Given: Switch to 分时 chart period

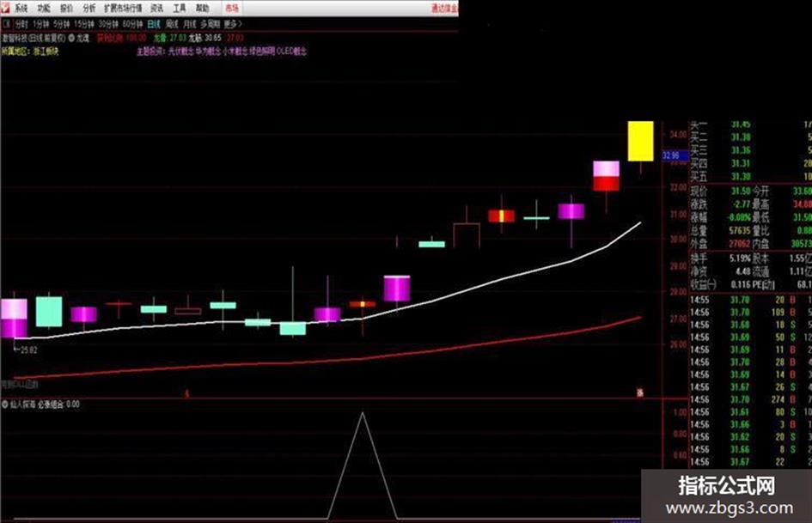Looking at the screenshot, I should pyautogui.click(x=21, y=24).
